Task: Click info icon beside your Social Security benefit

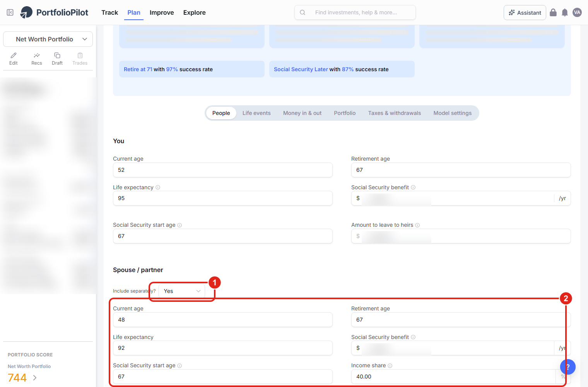Action: (413, 187)
